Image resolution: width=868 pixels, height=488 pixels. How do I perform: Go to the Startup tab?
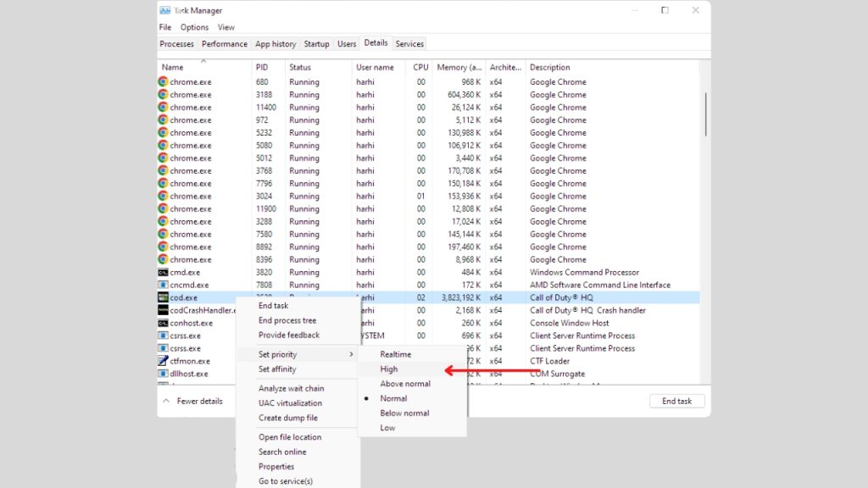pyautogui.click(x=317, y=44)
